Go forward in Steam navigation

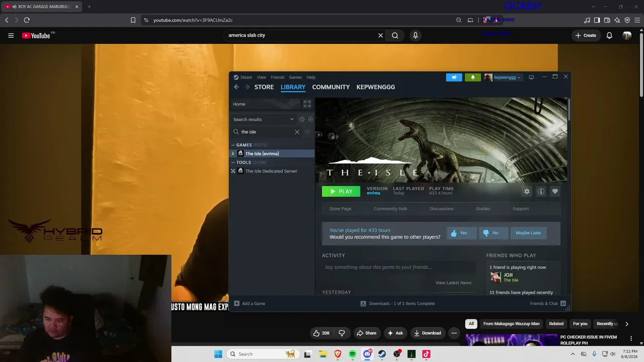point(247,87)
